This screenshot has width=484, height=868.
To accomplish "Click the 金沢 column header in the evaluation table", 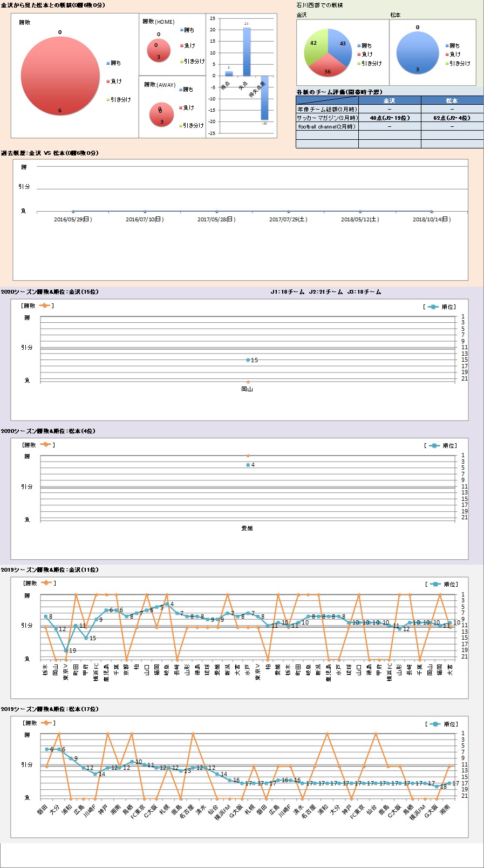I will click(x=390, y=100).
